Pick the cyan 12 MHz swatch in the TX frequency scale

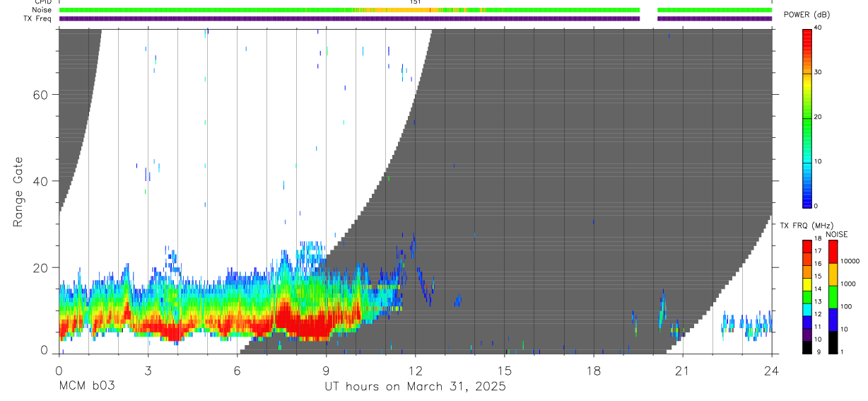[x=807, y=311]
